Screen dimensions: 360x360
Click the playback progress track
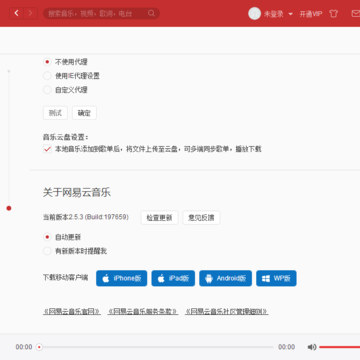(156, 347)
